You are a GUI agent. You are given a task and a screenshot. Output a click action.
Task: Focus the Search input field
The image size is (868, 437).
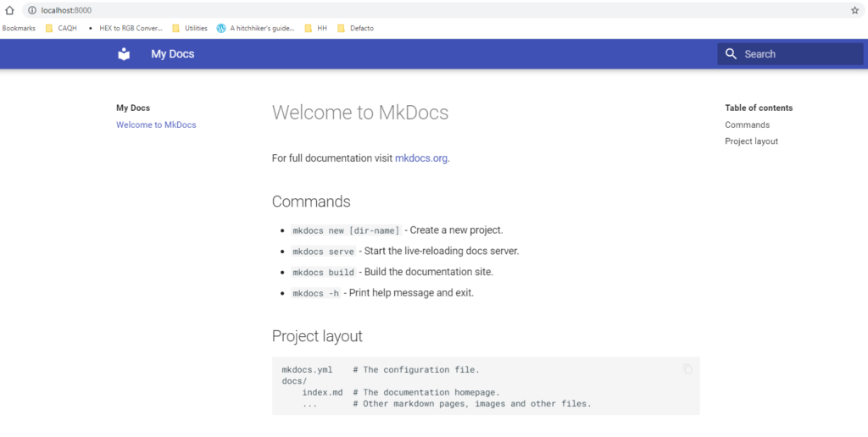[791, 53]
